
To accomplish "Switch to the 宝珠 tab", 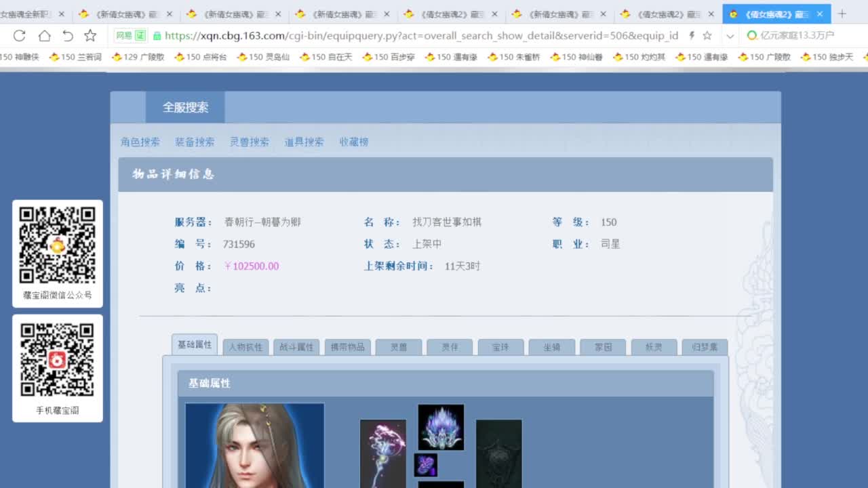I will (501, 347).
